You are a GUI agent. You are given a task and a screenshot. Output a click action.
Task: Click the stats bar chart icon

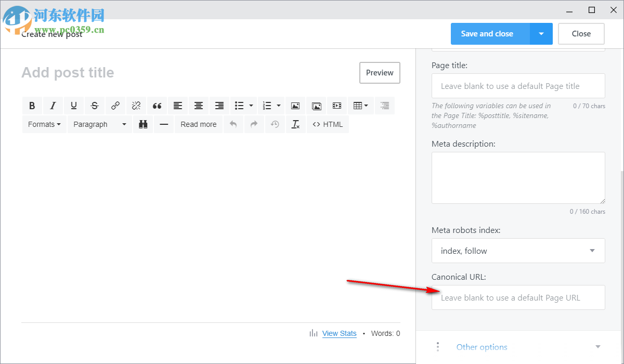[x=314, y=333]
